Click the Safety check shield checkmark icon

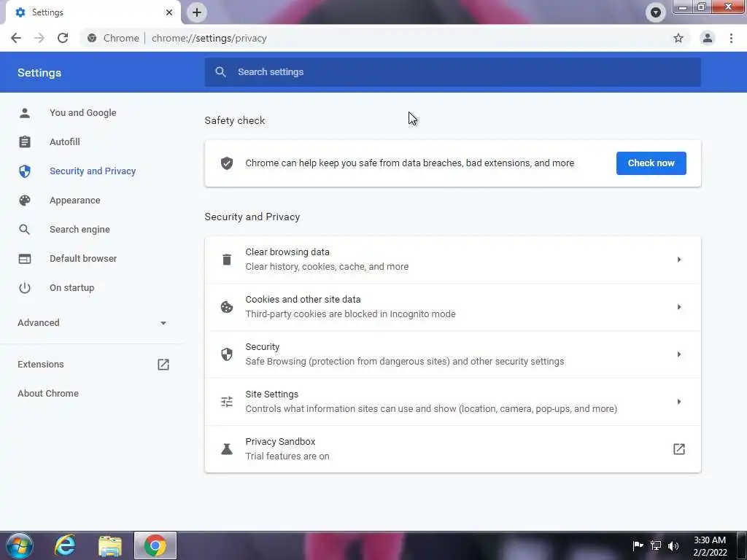[x=227, y=163]
